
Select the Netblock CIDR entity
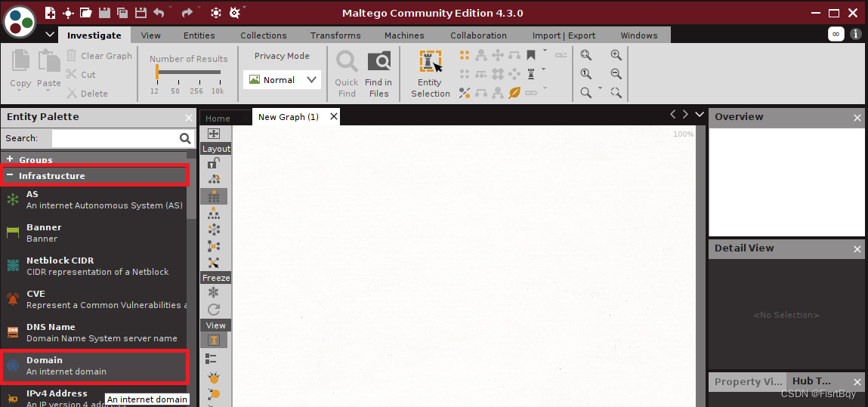coord(94,266)
